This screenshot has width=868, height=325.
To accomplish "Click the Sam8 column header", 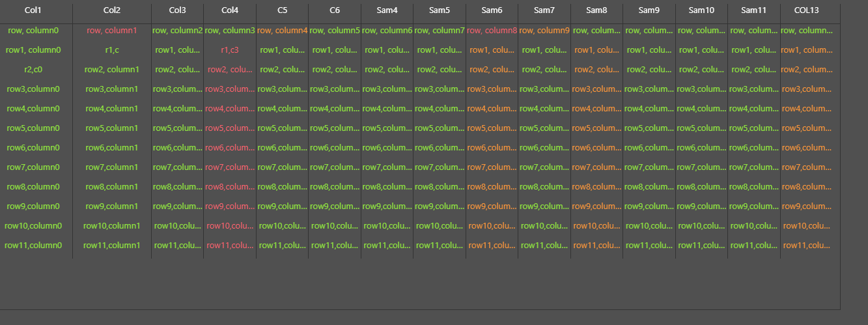I will (x=596, y=10).
